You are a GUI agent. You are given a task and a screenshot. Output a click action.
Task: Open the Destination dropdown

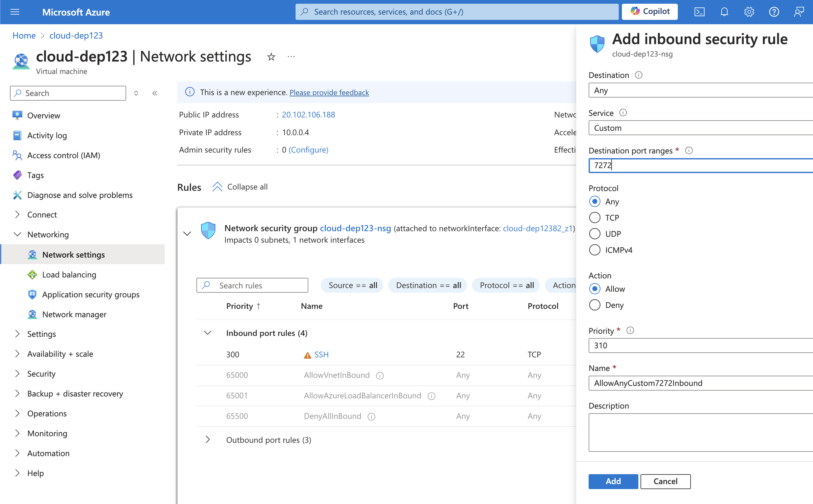701,90
